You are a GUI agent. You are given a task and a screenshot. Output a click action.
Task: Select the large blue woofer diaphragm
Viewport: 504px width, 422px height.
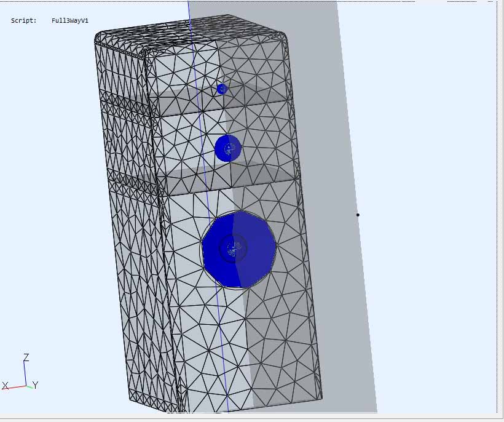coord(239,250)
